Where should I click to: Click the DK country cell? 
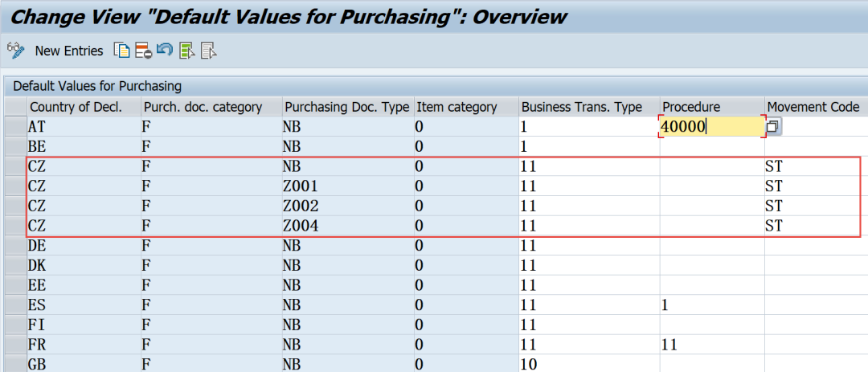pos(83,265)
